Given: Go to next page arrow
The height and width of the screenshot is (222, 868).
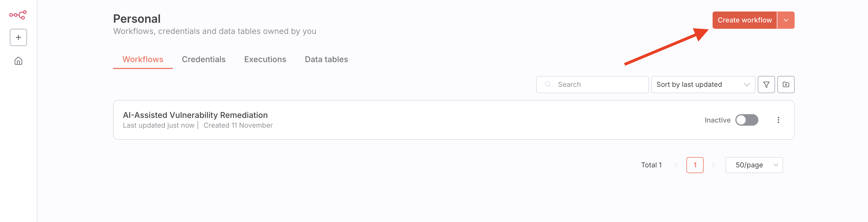Looking at the screenshot, I should point(713,165).
